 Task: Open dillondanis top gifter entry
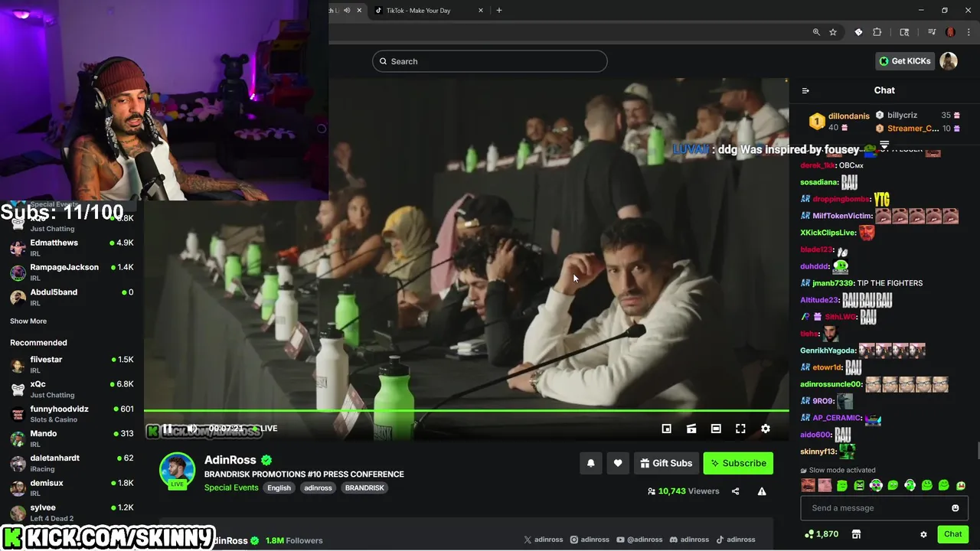pyautogui.click(x=840, y=122)
